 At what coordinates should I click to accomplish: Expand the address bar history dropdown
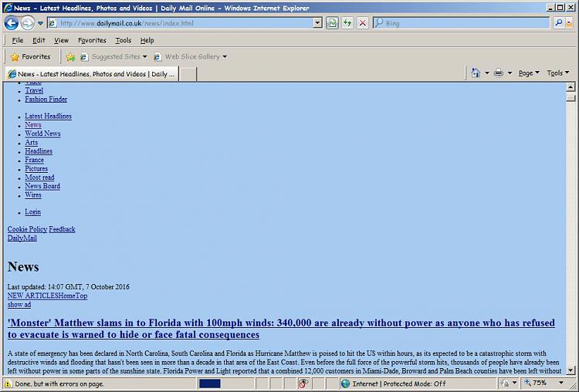point(317,23)
